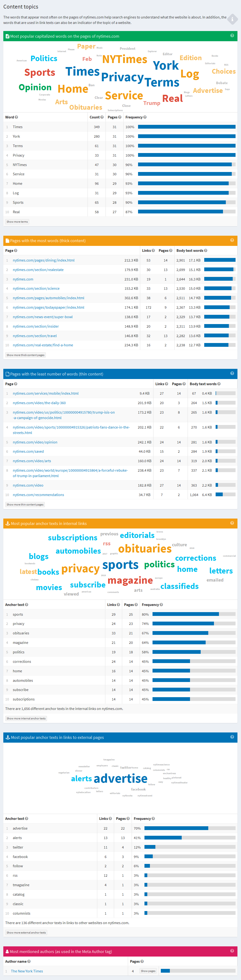The image size is (241, 980).
Task: Click Show more internal anchor texts
Action: pos(26,718)
